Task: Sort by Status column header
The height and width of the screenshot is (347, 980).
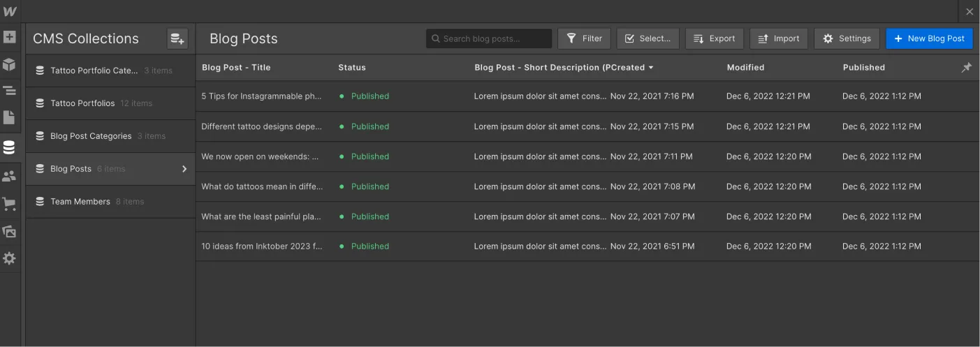Action: pyautogui.click(x=352, y=68)
